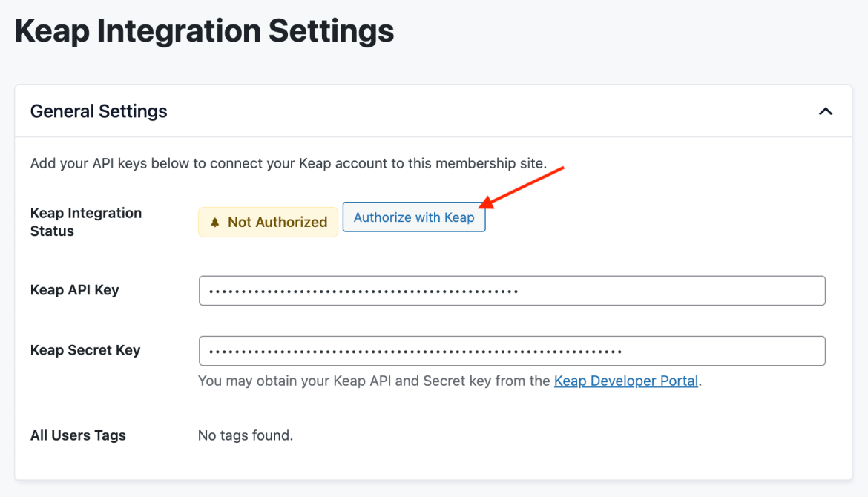Click the Keap Integration Status label
The width and height of the screenshot is (868, 497).
coord(85,221)
